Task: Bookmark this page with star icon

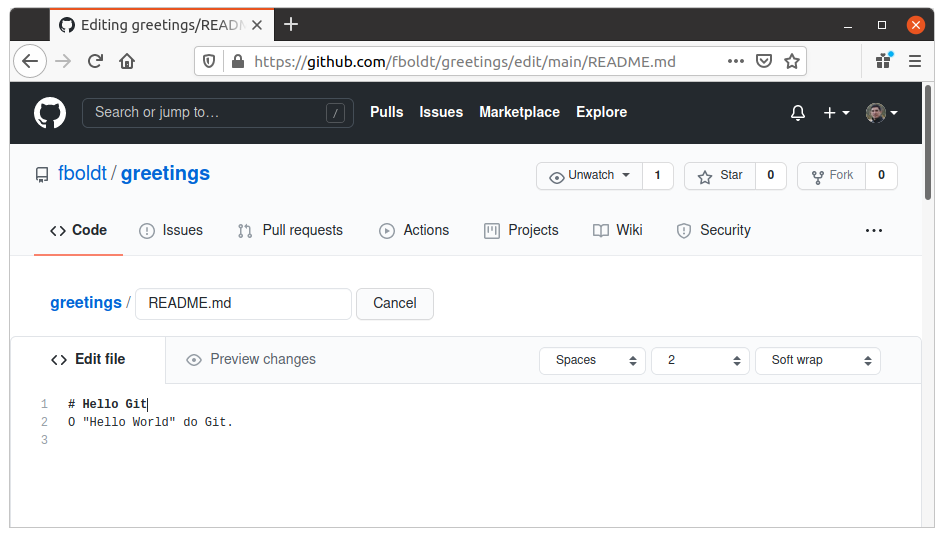Action: [x=792, y=61]
